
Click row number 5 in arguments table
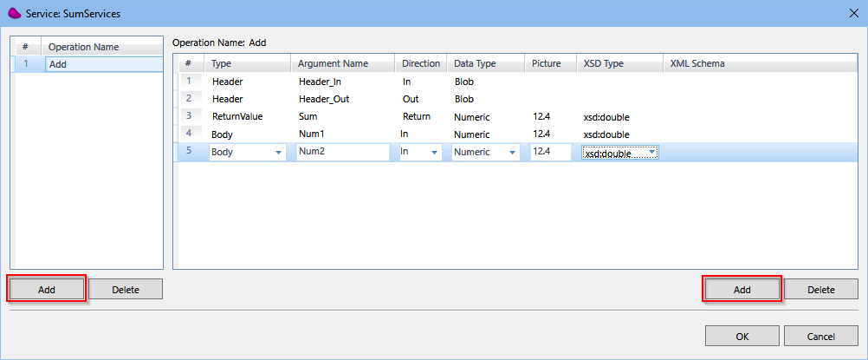coord(190,151)
